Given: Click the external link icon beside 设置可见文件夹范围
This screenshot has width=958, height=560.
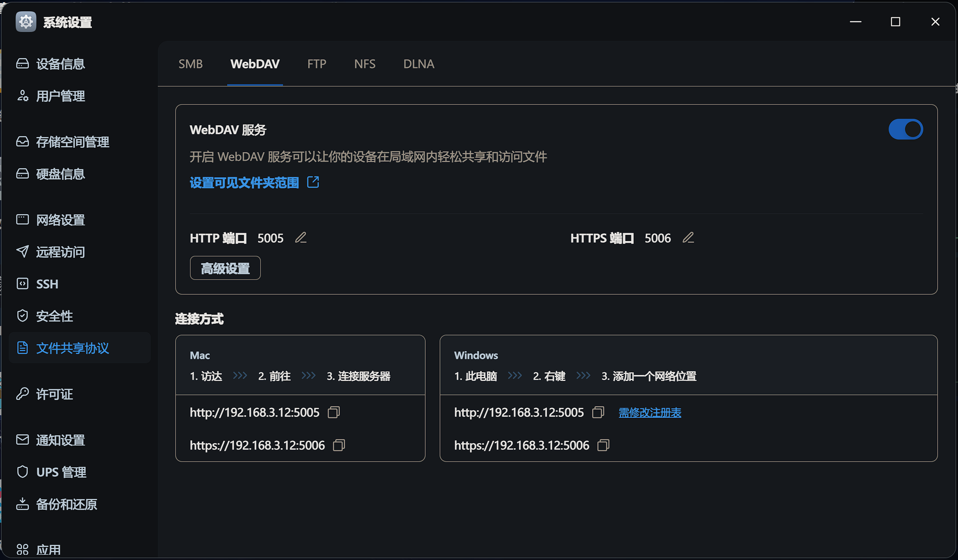Looking at the screenshot, I should coord(313,182).
